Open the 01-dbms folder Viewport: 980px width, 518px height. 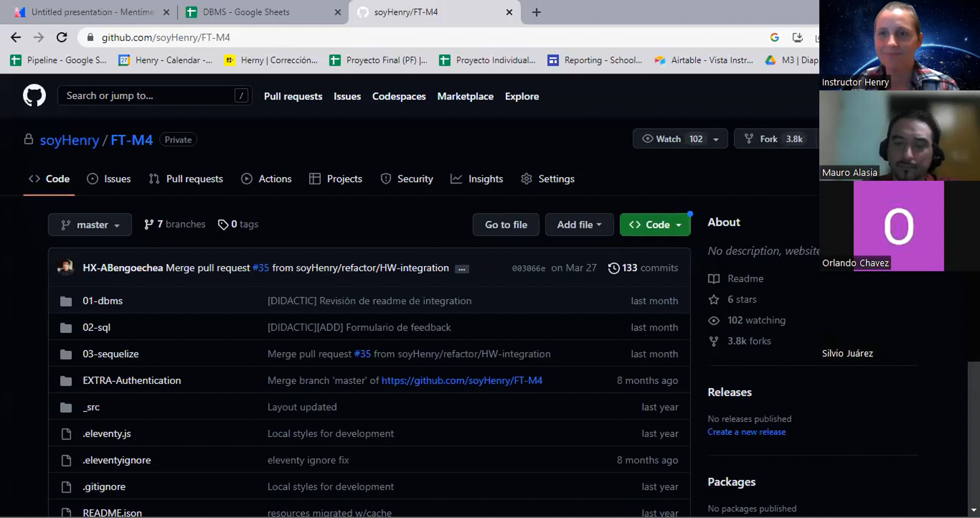point(102,301)
